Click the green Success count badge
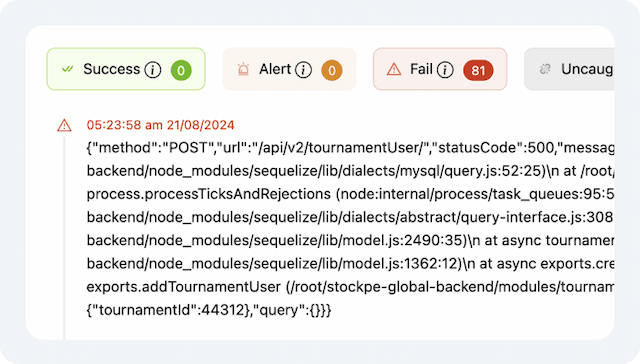This screenshot has width=640, height=364. [181, 70]
